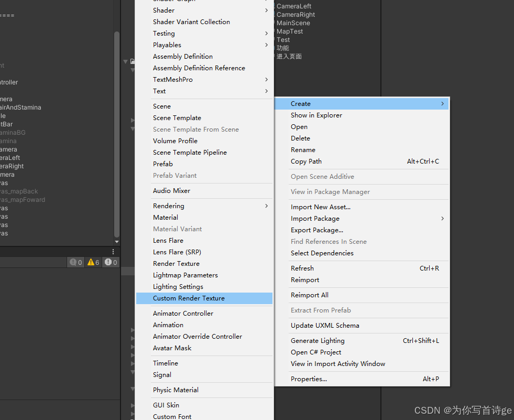Select the 进入页面 scene asset
The height and width of the screenshot is (420, 514).
[289, 57]
